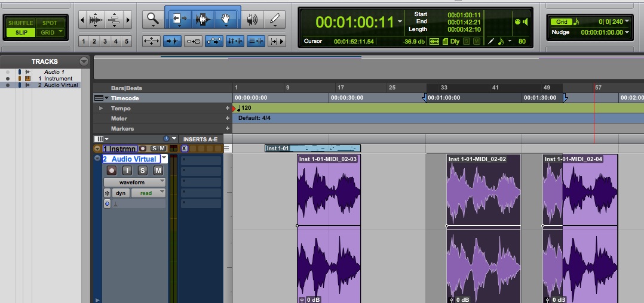Open the read automation mode dropdown
Screen dimensions: 644x303
[x=148, y=193]
